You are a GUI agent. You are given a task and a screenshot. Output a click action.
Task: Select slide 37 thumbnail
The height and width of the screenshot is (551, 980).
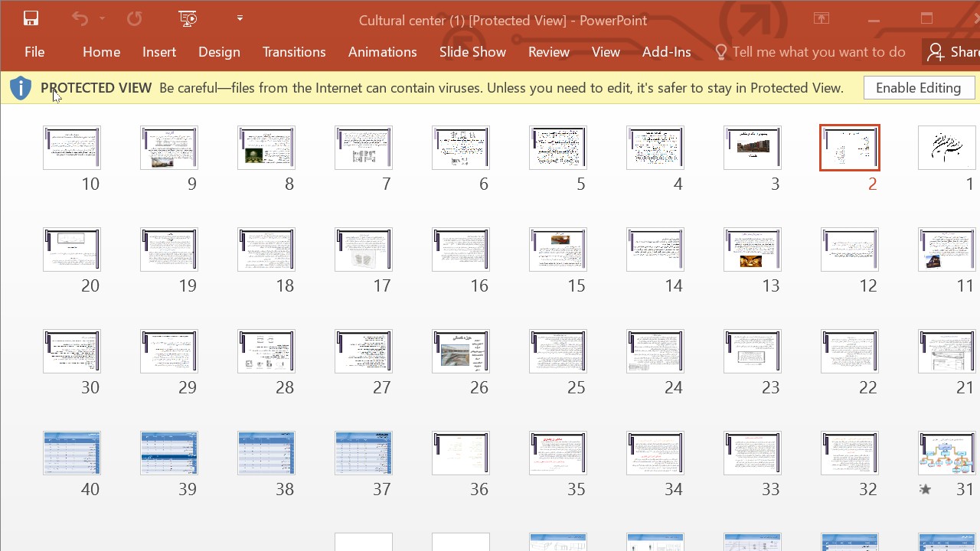[x=364, y=453]
